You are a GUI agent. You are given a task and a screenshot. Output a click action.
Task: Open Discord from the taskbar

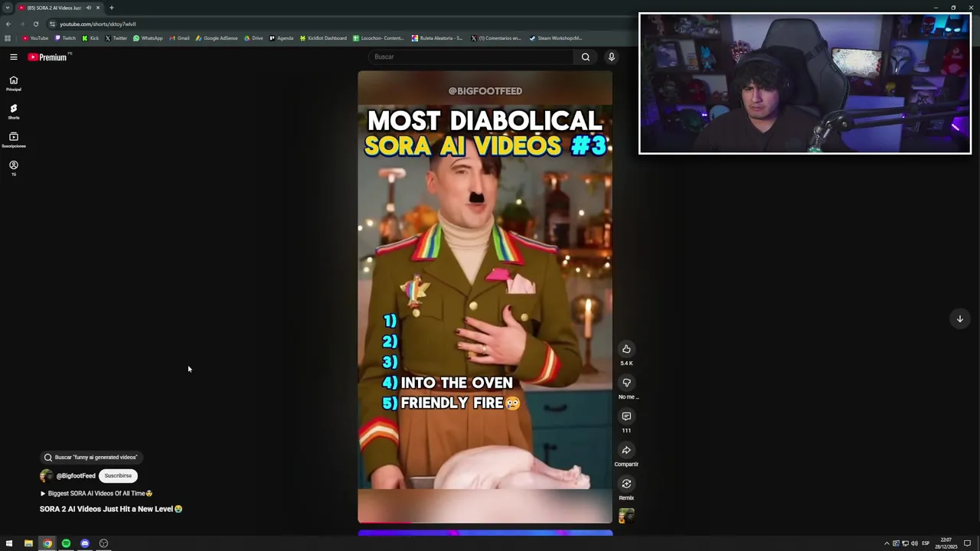coord(85,543)
